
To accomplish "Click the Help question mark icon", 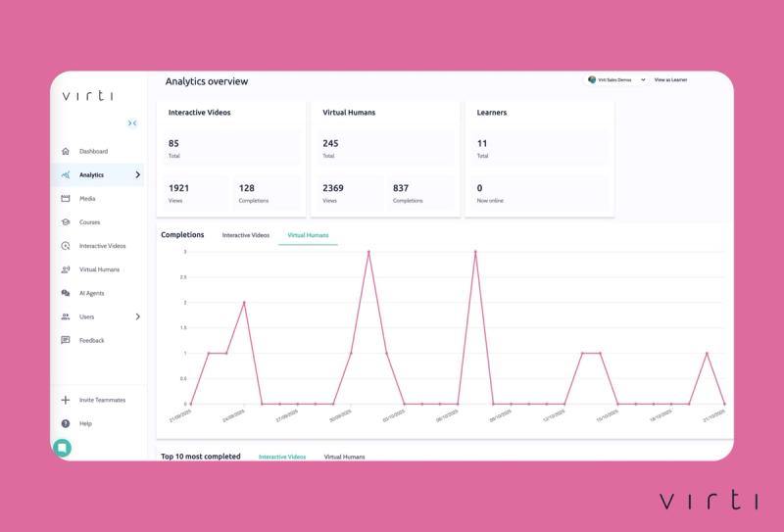I will [x=66, y=423].
